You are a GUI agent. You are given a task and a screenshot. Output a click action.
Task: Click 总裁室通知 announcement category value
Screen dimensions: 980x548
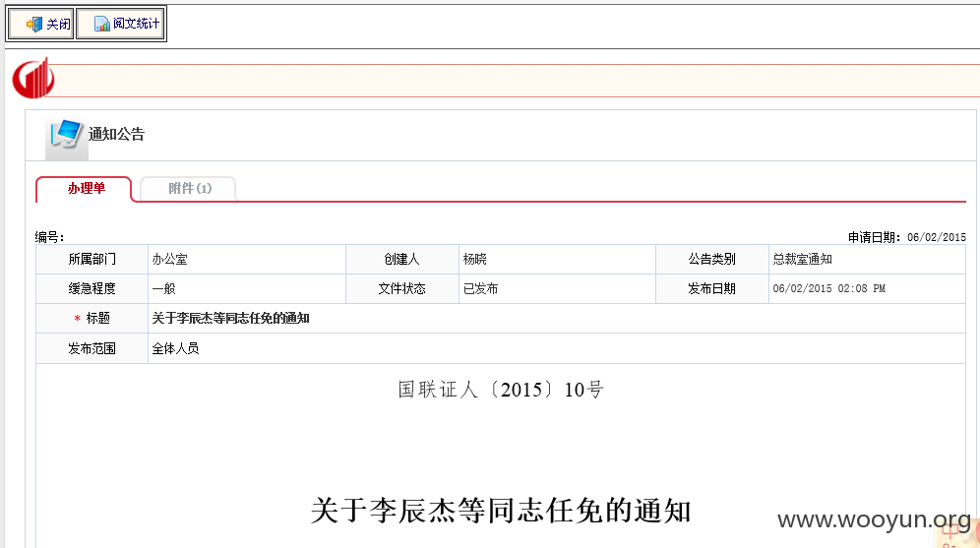(803, 260)
